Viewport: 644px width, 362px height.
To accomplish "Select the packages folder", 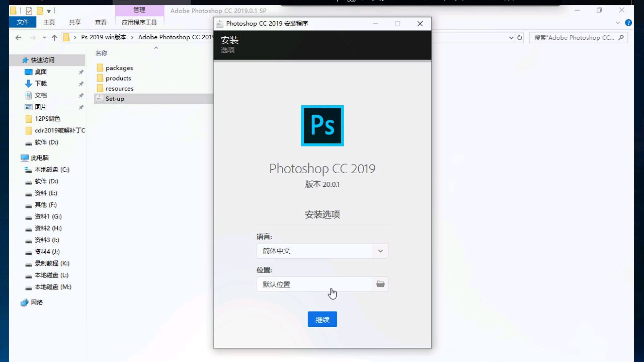I will (119, 68).
